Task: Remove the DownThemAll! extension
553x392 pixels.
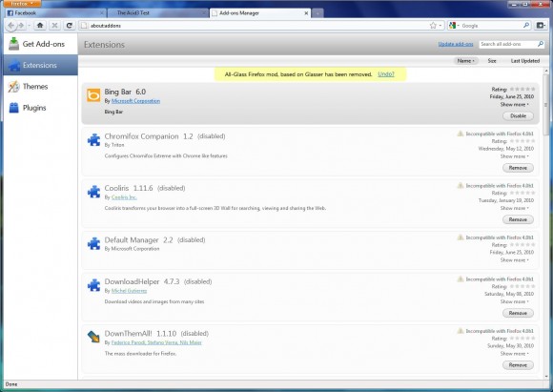Action: (518, 365)
